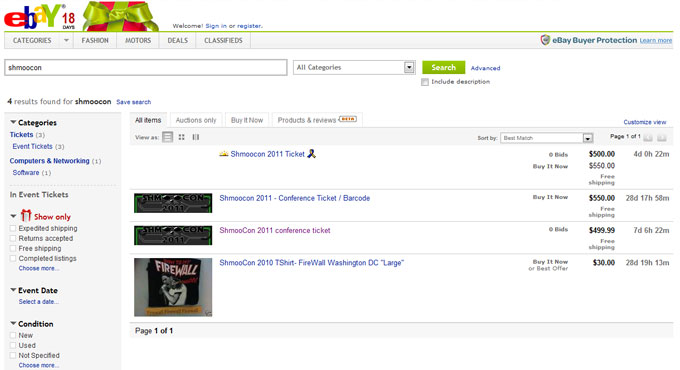Collapse the Event Date filter section

click(13, 290)
